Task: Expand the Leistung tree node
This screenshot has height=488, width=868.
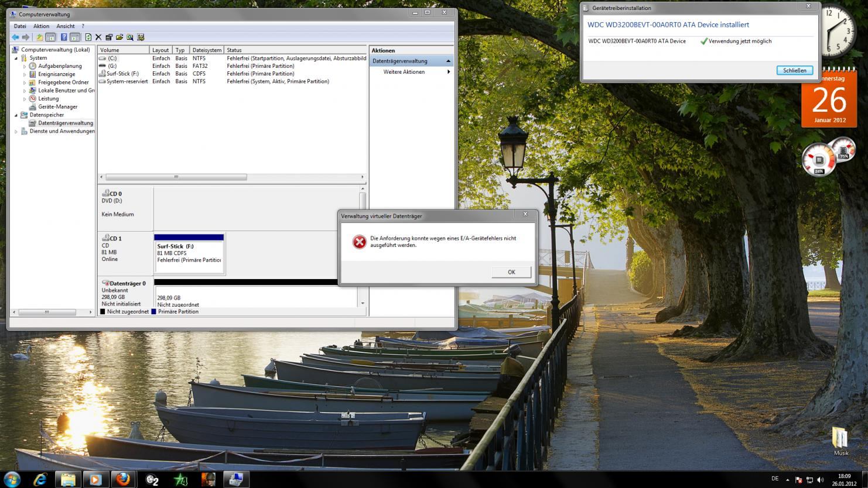Action: (x=25, y=99)
